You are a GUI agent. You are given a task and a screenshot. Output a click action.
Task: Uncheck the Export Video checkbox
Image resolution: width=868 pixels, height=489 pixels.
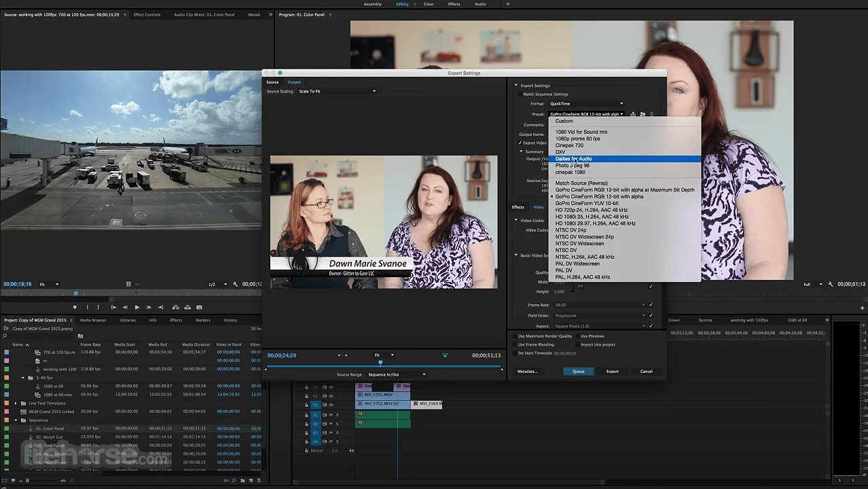[x=520, y=143]
